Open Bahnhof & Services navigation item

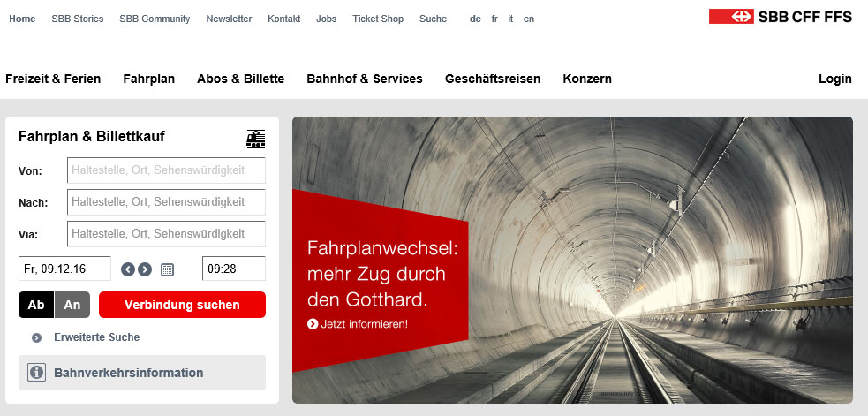365,79
